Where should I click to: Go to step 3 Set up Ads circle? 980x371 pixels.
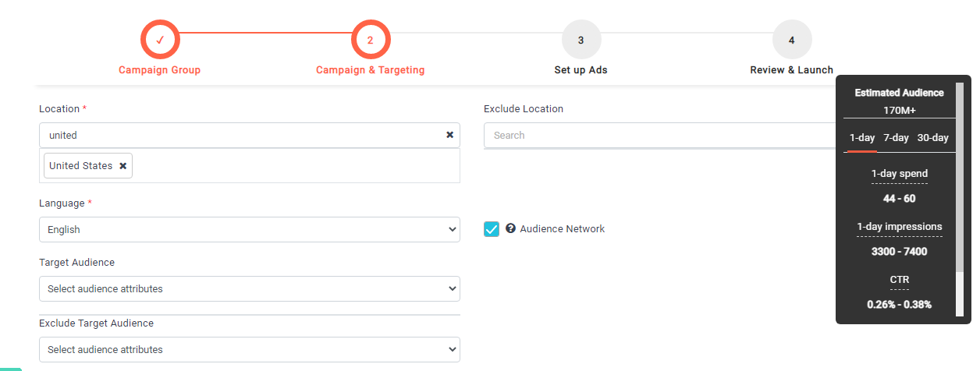[581, 41]
